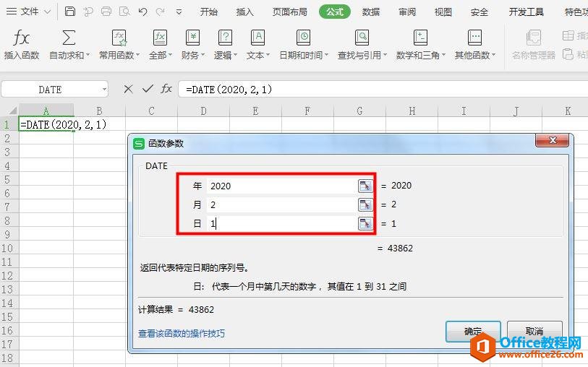The width and height of the screenshot is (588, 367).
Task: Open Other Functions (其他函数) icon
Action: (474, 38)
